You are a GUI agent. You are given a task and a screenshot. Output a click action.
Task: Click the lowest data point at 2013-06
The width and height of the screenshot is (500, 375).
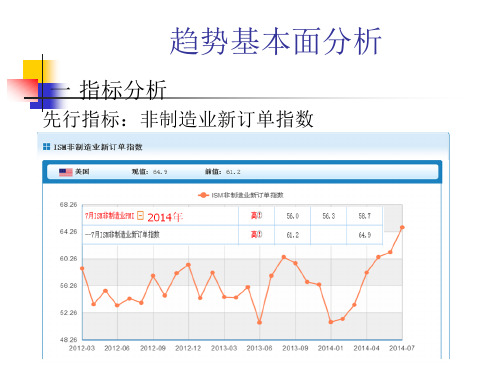point(259,322)
